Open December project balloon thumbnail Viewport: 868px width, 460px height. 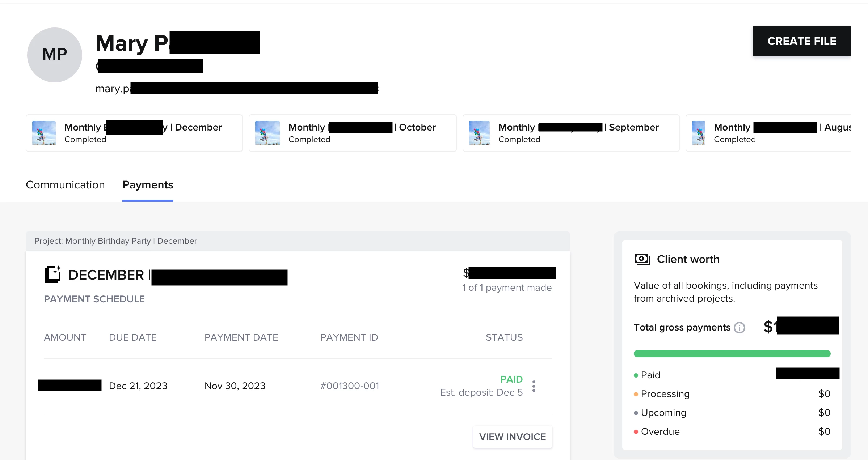tap(44, 133)
